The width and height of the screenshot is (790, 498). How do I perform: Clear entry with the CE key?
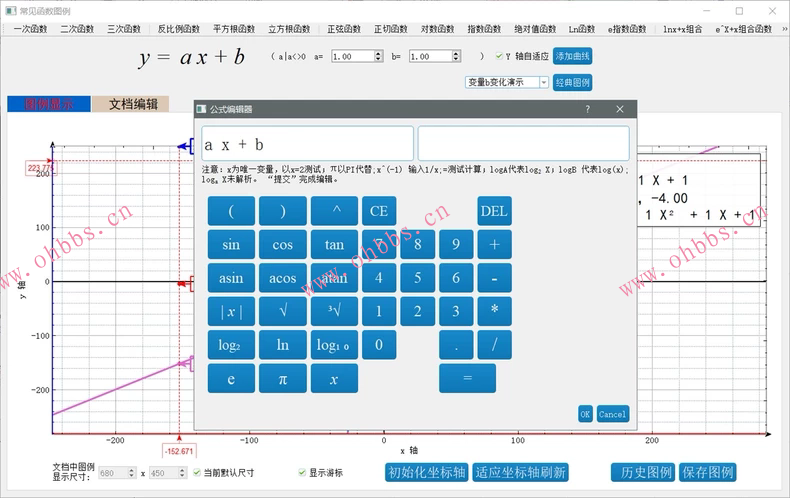click(x=379, y=211)
